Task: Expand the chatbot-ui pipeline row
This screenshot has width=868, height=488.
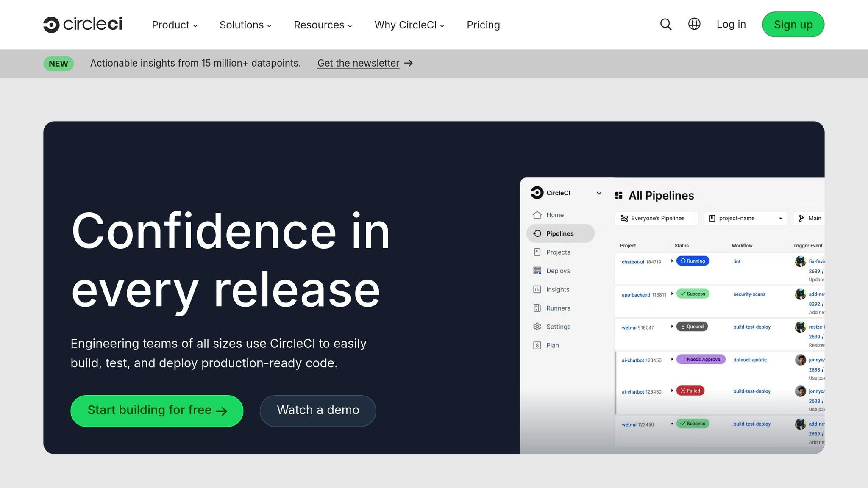Action: (x=673, y=261)
